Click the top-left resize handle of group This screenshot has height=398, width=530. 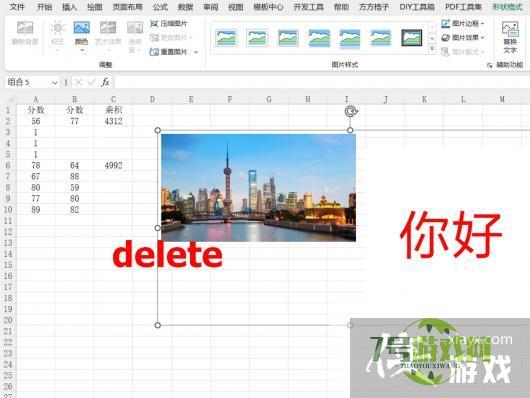point(158,130)
